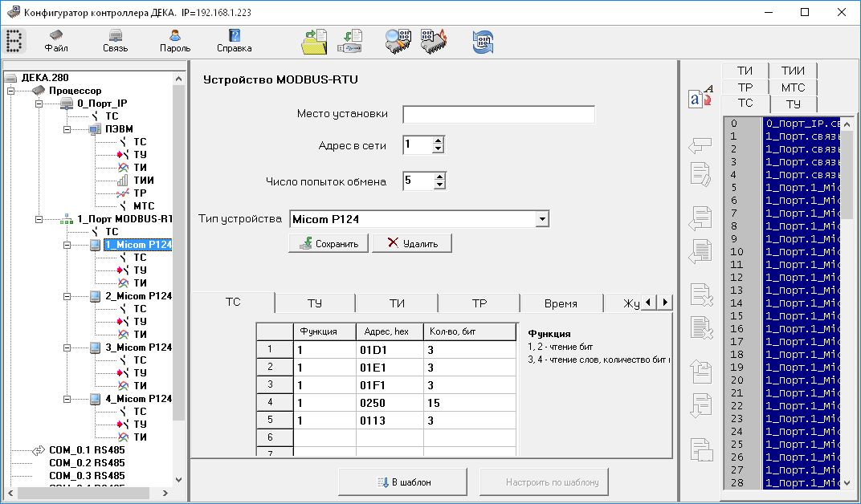Click the blue refresh sync icon

[x=482, y=42]
